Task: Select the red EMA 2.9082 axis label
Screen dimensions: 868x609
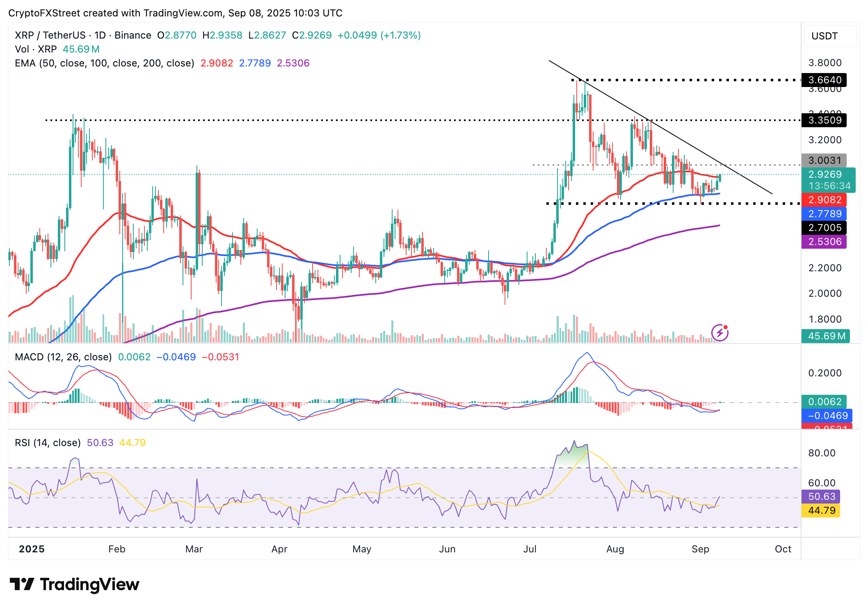Action: [x=824, y=200]
